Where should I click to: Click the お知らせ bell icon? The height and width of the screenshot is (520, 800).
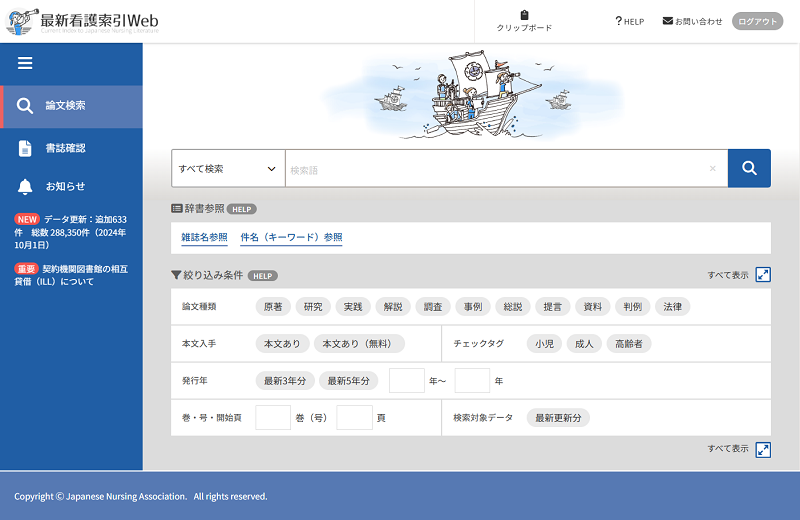point(25,187)
